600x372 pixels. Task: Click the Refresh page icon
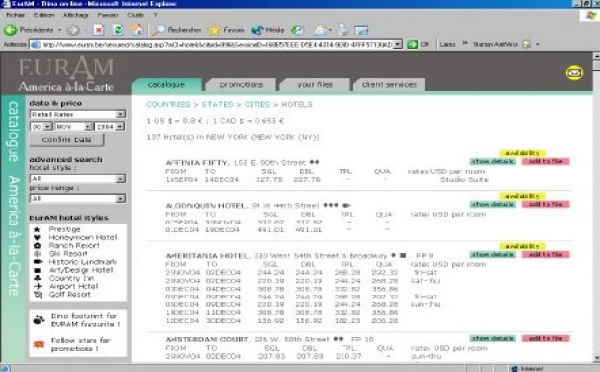tap(118, 30)
